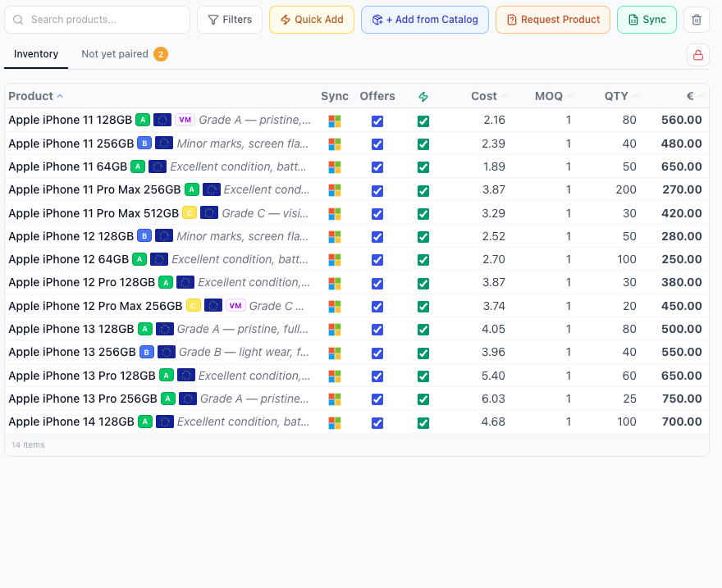The image size is (722, 588).
Task: Click VM badge on iPhone 12 Pro Max 256GB
Action: point(235,306)
